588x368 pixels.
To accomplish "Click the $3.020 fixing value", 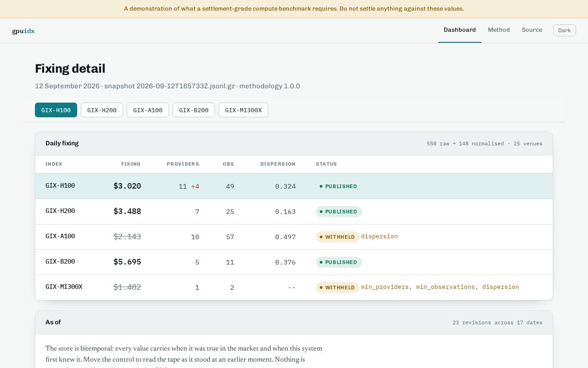I will click(127, 186).
